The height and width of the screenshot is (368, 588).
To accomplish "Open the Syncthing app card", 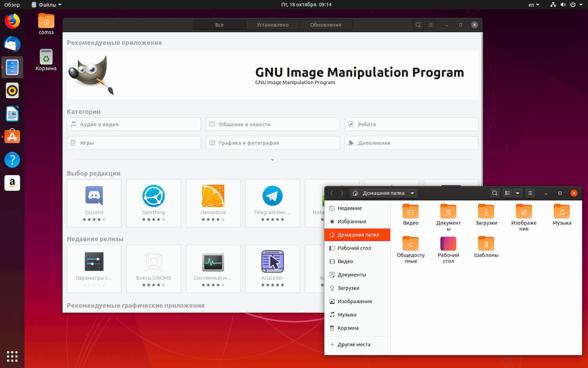I will (x=154, y=203).
